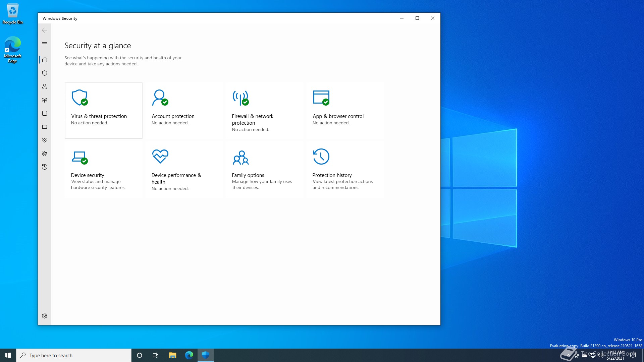Image resolution: width=644 pixels, height=362 pixels.
Task: Open Task View on the taskbar
Action: coord(156,355)
